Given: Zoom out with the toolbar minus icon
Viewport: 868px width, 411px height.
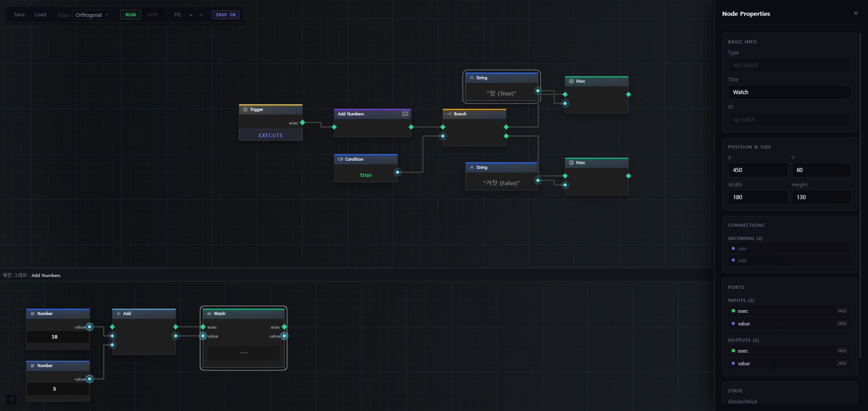Looking at the screenshot, I should pos(201,15).
